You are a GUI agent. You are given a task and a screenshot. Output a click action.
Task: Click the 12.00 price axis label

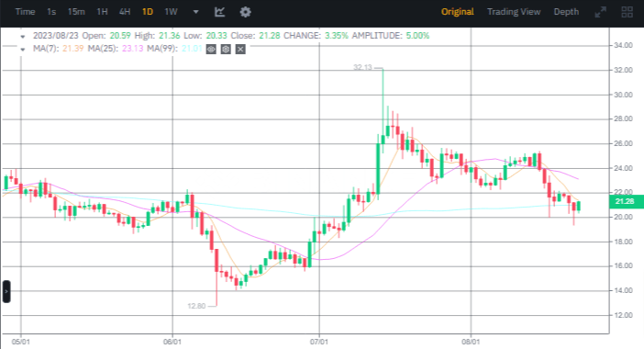coord(623,315)
